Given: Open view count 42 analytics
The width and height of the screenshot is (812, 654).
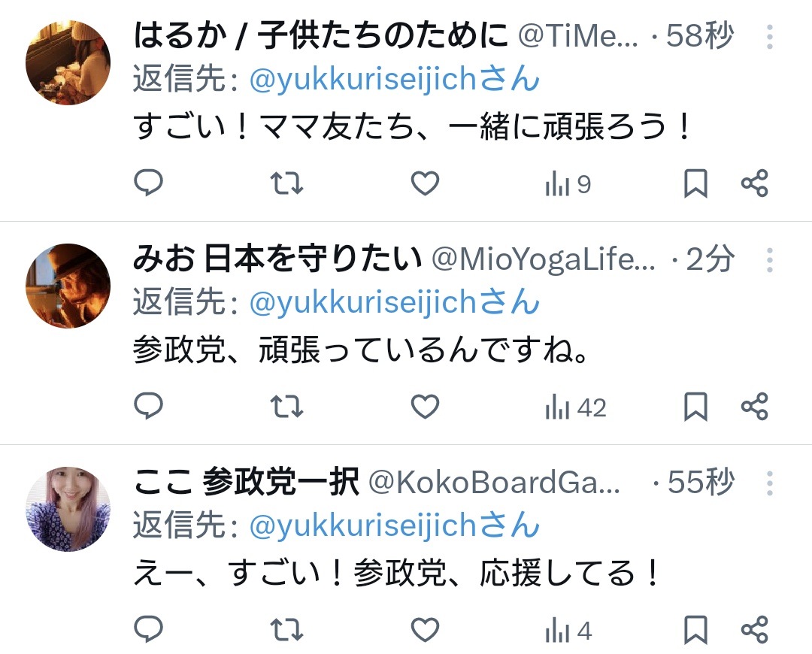Looking at the screenshot, I should [575, 407].
